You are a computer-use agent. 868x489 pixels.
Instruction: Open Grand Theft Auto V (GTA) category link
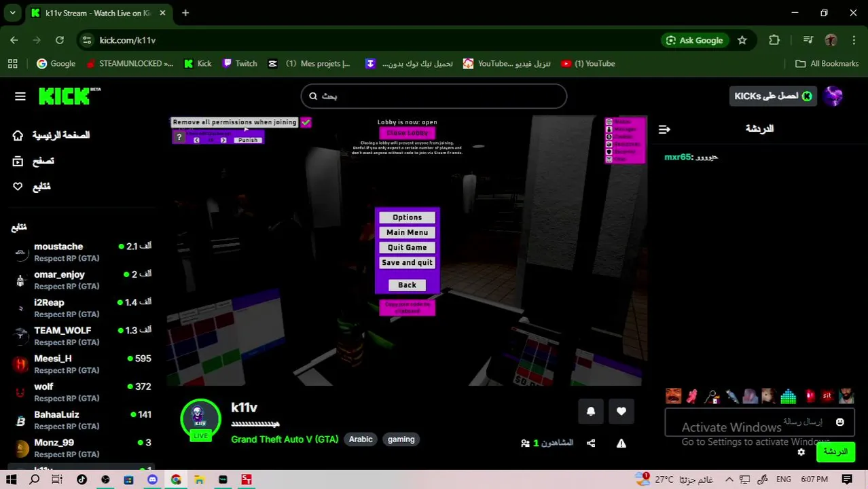coord(285,439)
